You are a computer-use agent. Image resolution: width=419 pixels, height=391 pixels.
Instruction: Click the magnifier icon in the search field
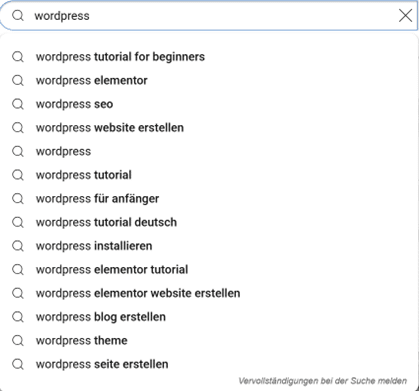(18, 15)
